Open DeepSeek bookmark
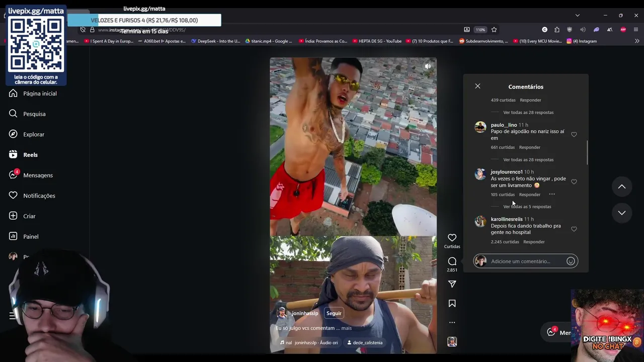 [x=215, y=41]
